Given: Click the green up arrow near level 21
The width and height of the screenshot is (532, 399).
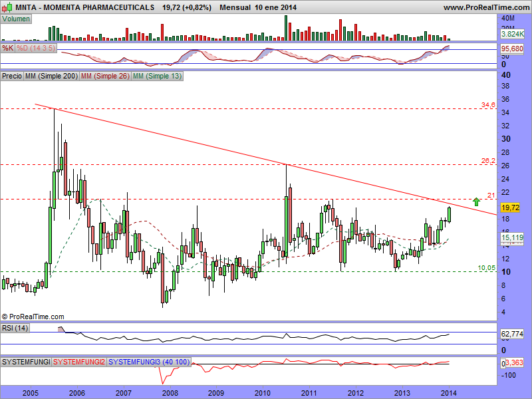Looking at the screenshot, I should coord(476,201).
